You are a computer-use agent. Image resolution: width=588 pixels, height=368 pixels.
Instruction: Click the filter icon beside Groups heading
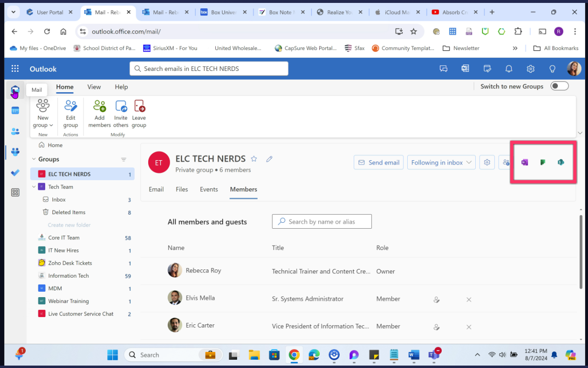point(123,159)
